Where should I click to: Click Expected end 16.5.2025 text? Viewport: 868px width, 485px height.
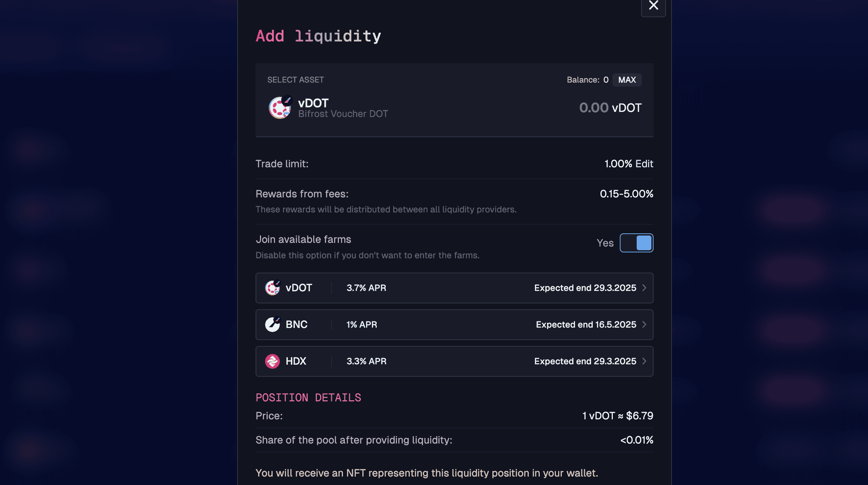[586, 325]
